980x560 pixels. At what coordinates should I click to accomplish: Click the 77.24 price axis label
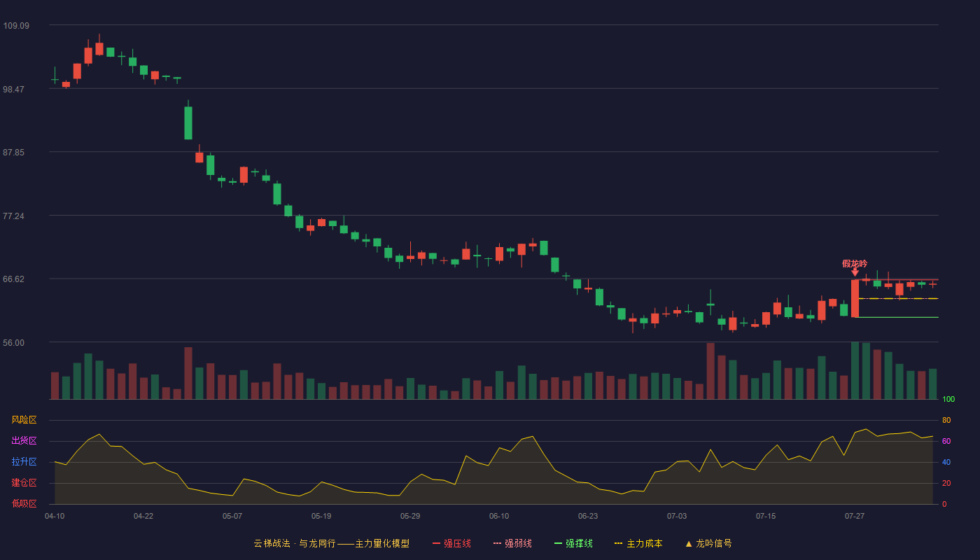click(14, 216)
